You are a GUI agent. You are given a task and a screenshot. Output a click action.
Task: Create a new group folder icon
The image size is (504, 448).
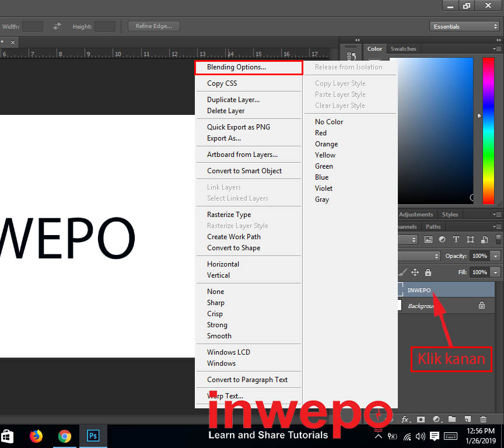[x=452, y=419]
